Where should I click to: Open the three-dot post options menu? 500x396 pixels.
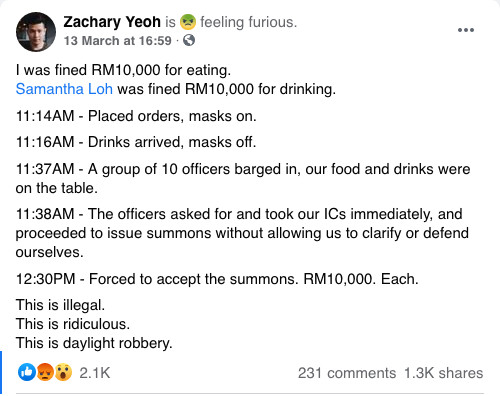466,30
